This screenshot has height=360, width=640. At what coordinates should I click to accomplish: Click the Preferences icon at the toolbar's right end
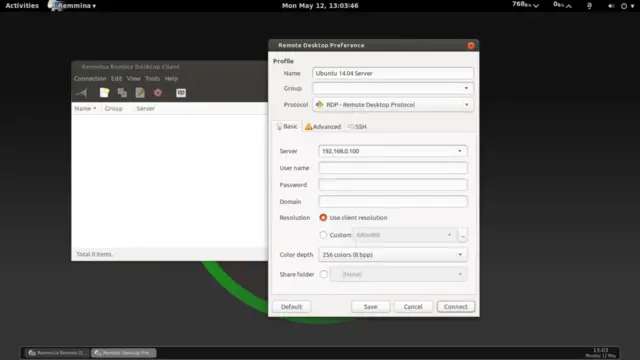click(x=181, y=93)
